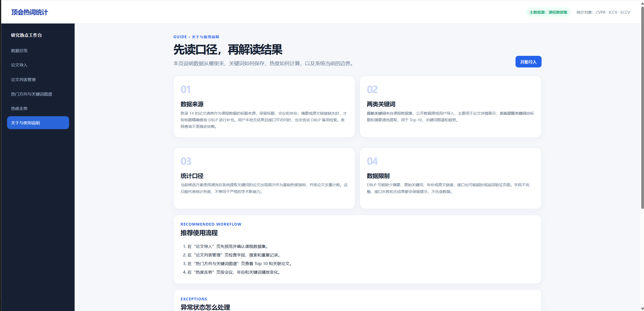Click the 开始导入 button
Screen dimensions: 644x311
tap(528, 62)
